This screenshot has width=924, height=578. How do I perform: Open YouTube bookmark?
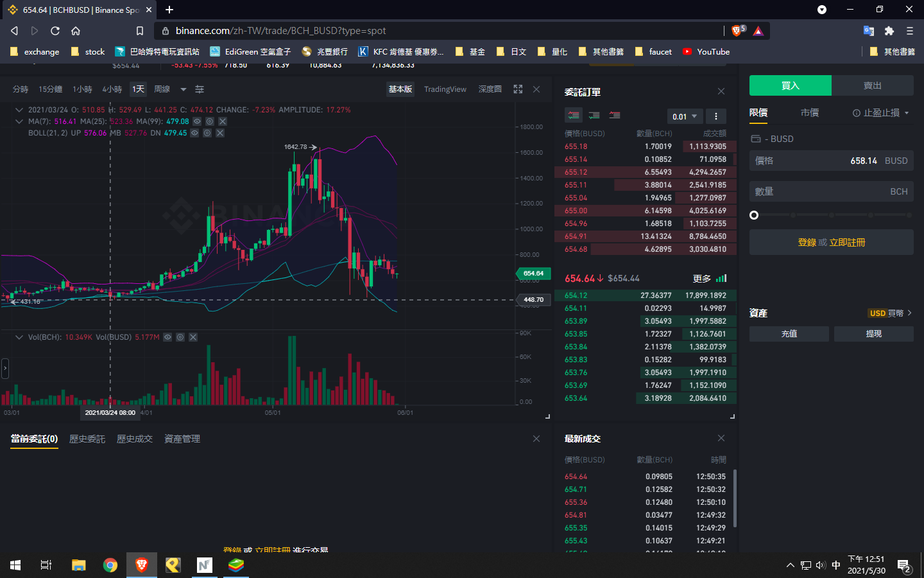[706, 52]
